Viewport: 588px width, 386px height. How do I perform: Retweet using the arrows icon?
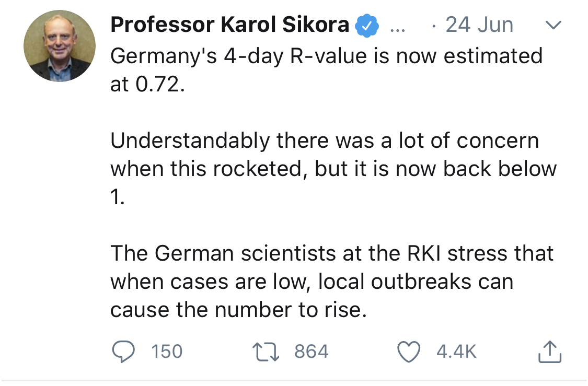point(266,352)
